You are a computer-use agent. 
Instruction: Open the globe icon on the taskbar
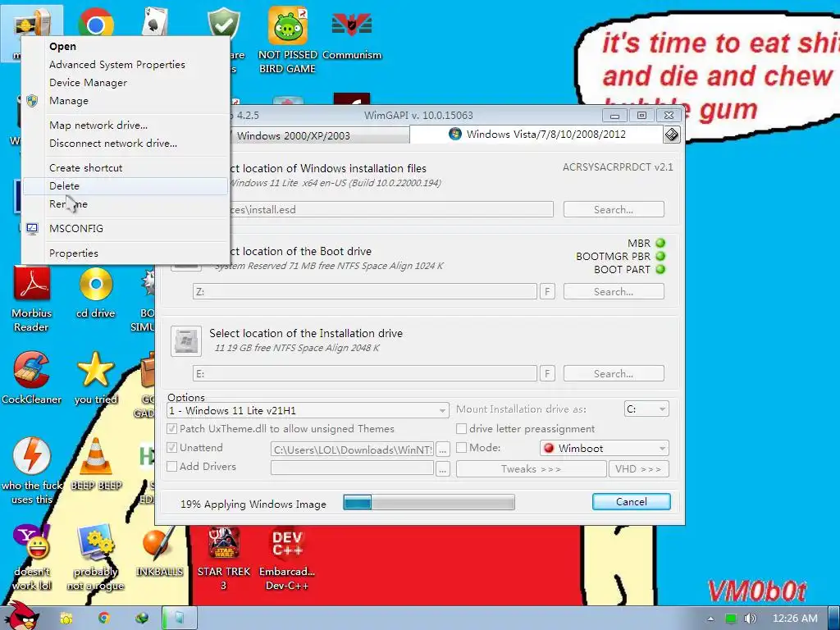[142, 619]
